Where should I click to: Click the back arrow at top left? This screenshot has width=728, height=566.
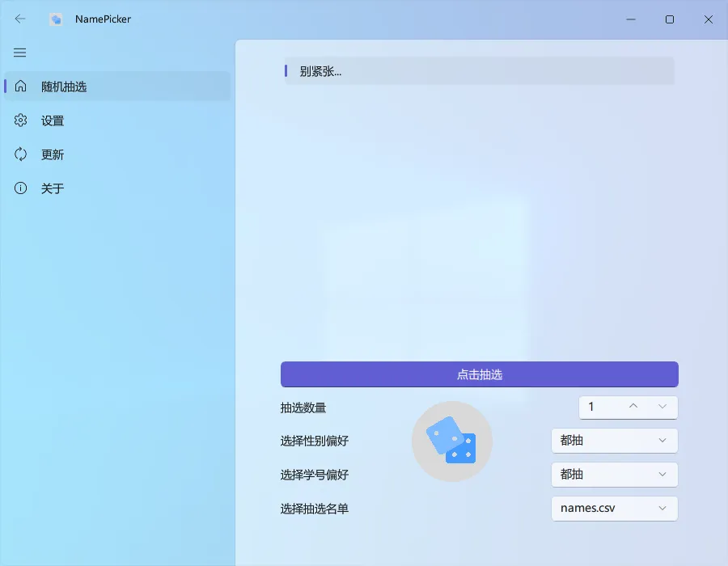(x=19, y=19)
